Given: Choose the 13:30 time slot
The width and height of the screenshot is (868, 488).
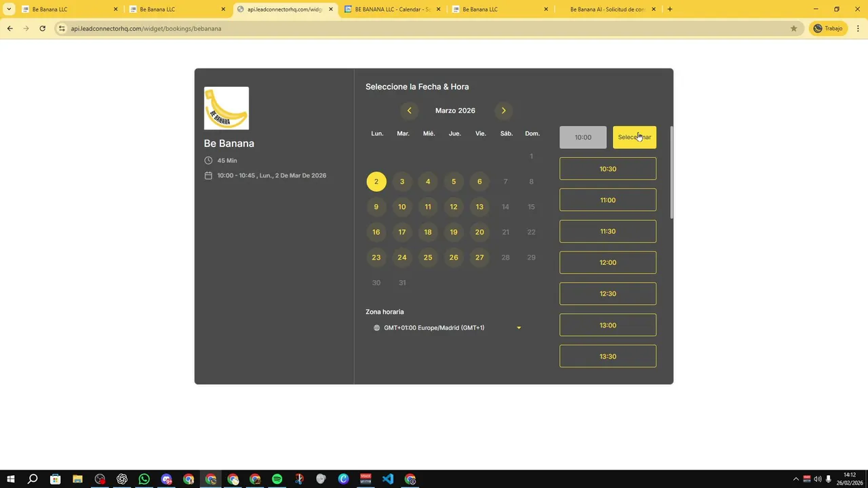Looking at the screenshot, I should pos(608,356).
